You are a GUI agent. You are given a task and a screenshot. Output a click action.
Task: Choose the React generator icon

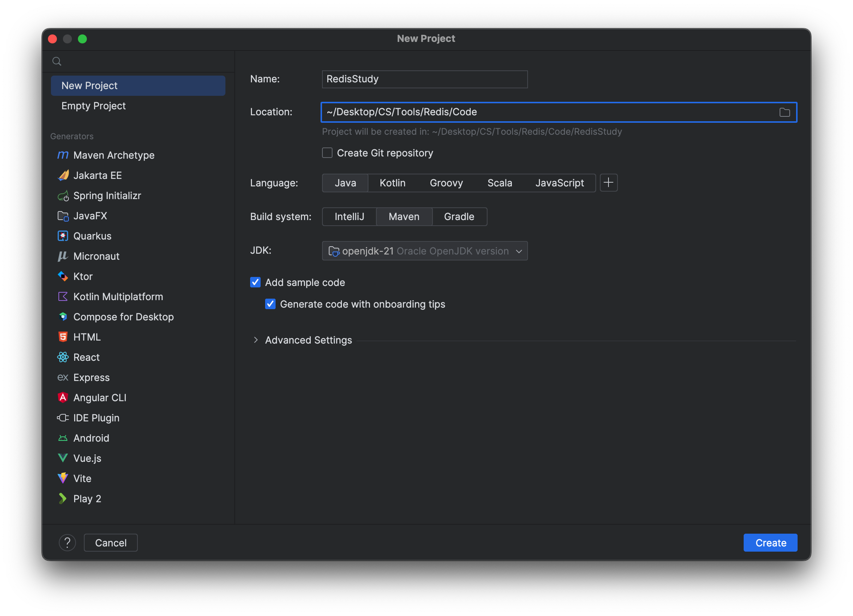tap(63, 357)
